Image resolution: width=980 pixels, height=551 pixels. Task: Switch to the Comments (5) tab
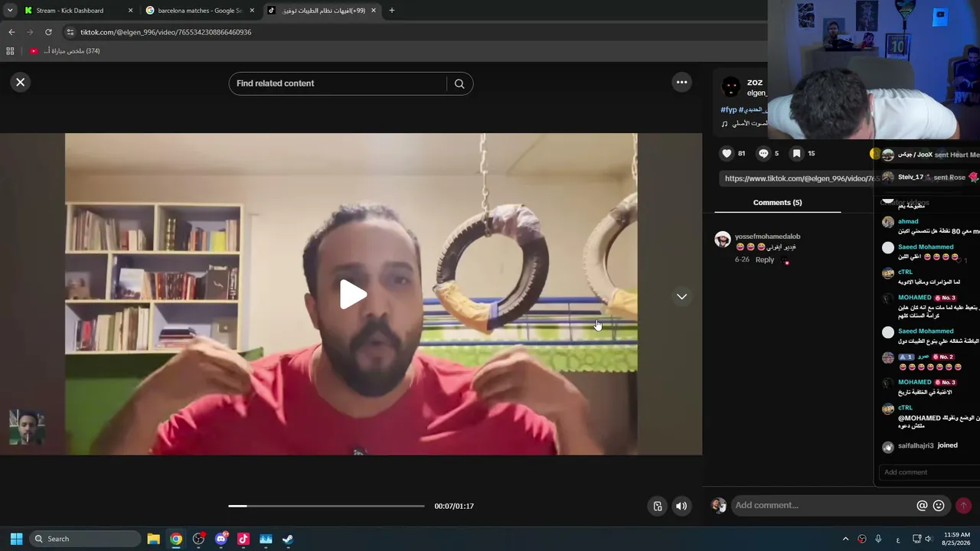pos(777,202)
